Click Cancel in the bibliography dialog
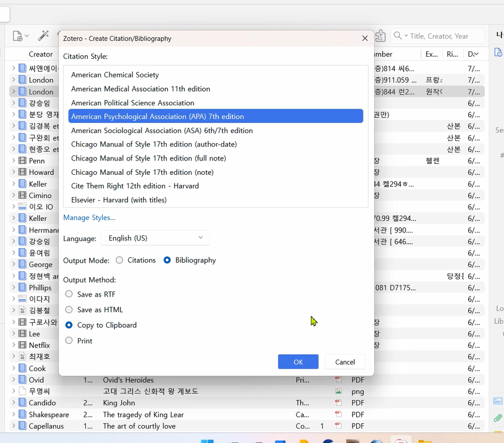The width and height of the screenshot is (504, 443). click(345, 362)
